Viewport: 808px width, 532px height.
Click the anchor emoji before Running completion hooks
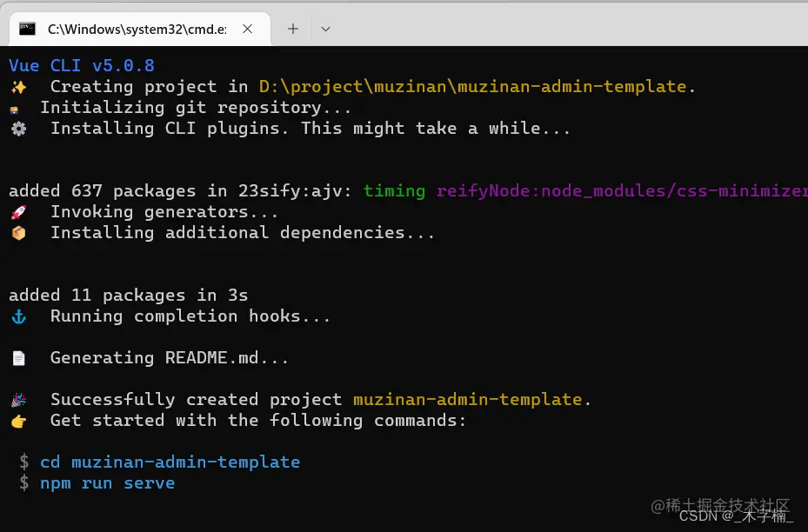18,316
